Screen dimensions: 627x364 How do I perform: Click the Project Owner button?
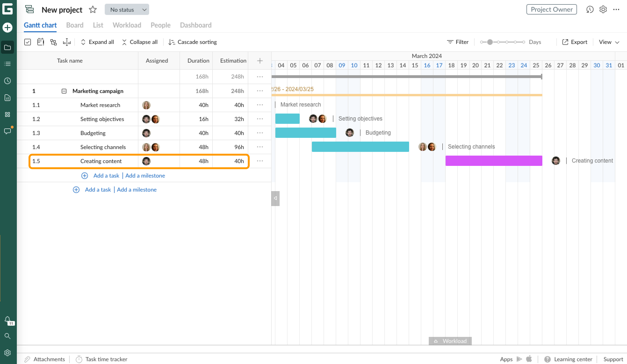tap(552, 9)
